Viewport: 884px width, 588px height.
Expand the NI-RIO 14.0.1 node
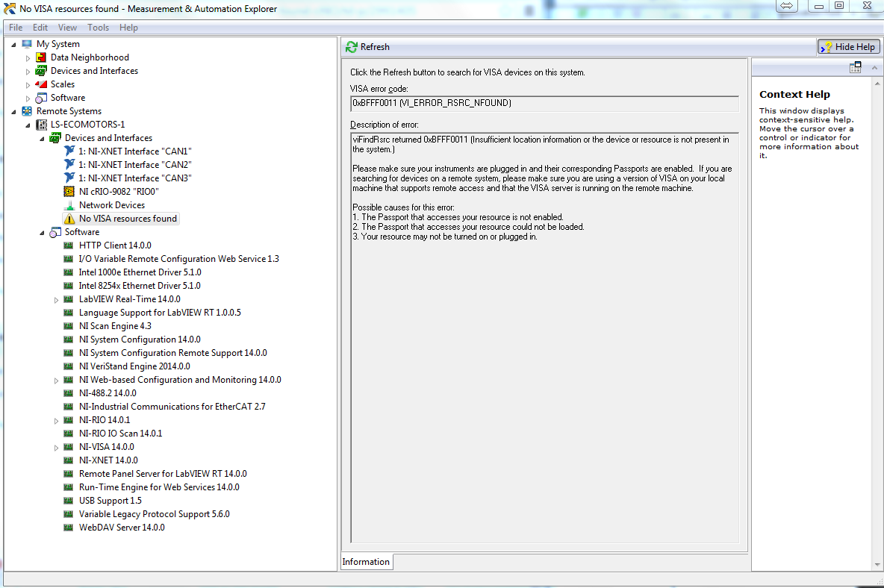click(x=57, y=420)
